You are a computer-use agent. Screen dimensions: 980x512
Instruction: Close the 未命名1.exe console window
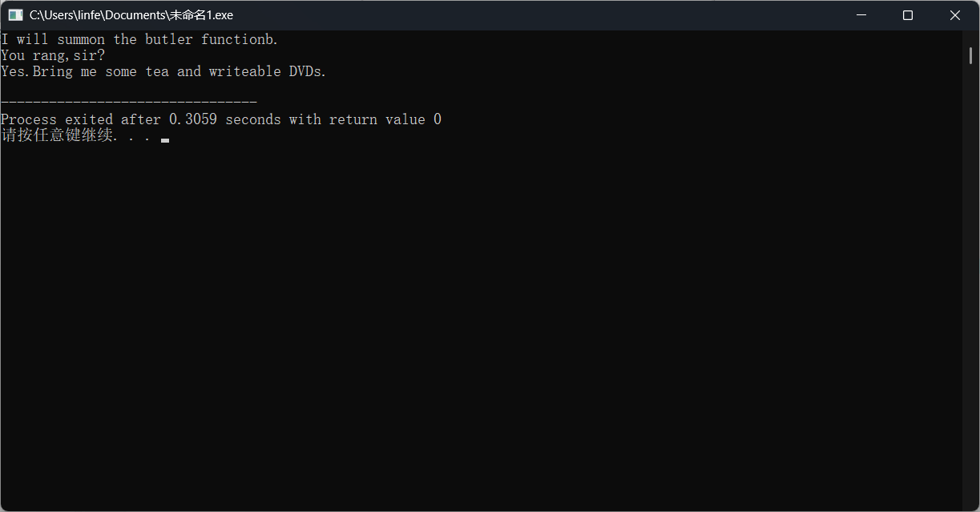point(955,15)
